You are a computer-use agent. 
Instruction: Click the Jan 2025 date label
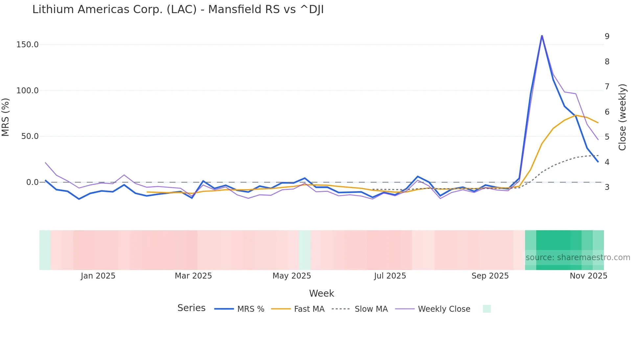tap(98, 276)
